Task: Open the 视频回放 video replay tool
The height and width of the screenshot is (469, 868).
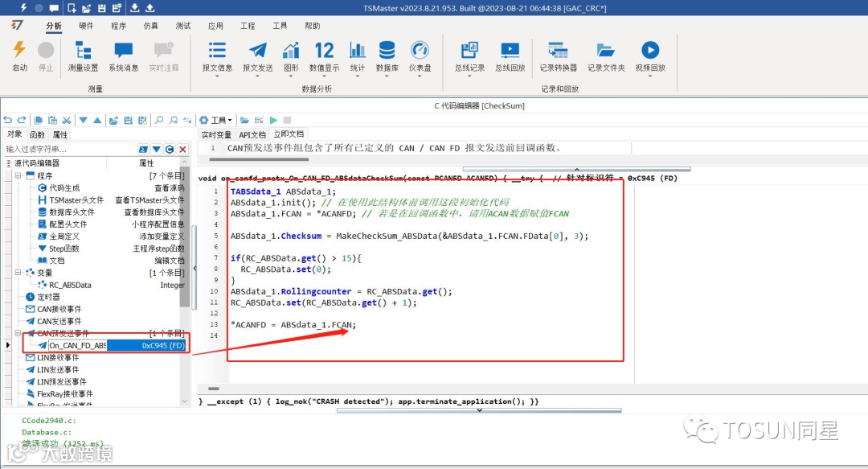Action: click(650, 58)
